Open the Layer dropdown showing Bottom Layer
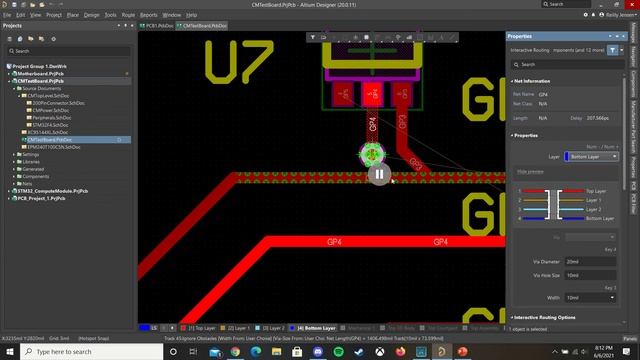The width and height of the screenshot is (640, 360). pos(591,157)
